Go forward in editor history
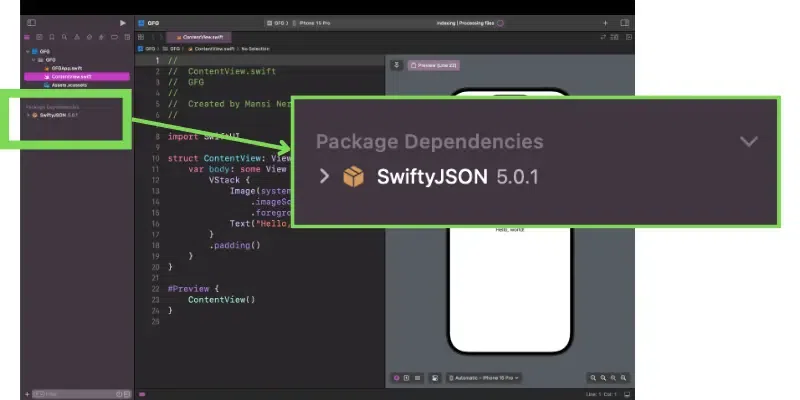Viewport: 800px width, 400px height. pyautogui.click(x=162, y=37)
